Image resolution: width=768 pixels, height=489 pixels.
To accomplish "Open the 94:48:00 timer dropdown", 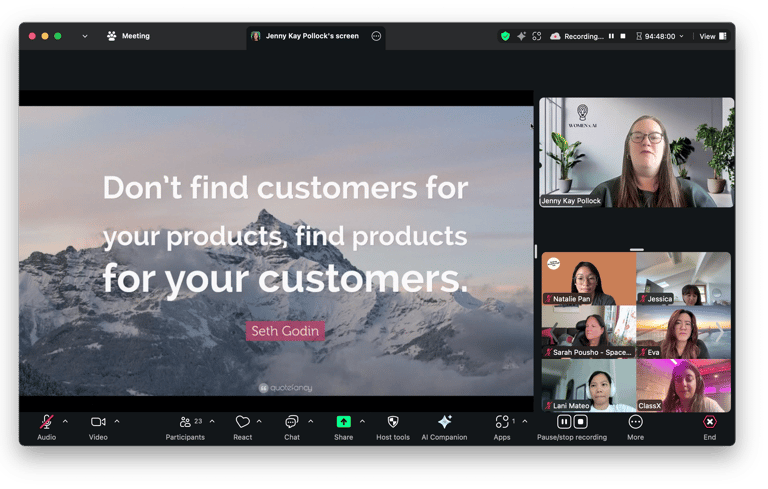I will 660,36.
